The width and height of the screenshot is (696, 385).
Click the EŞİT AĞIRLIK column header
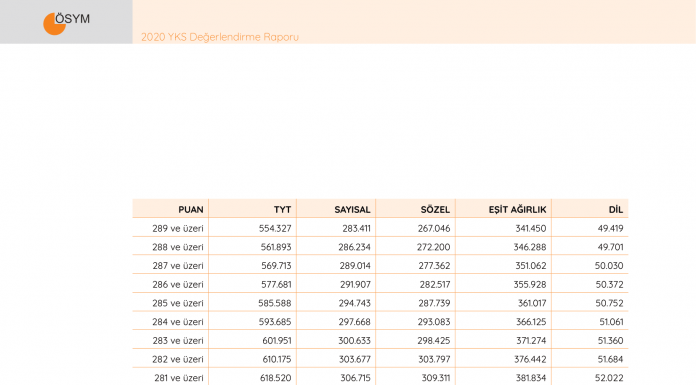pos(518,210)
